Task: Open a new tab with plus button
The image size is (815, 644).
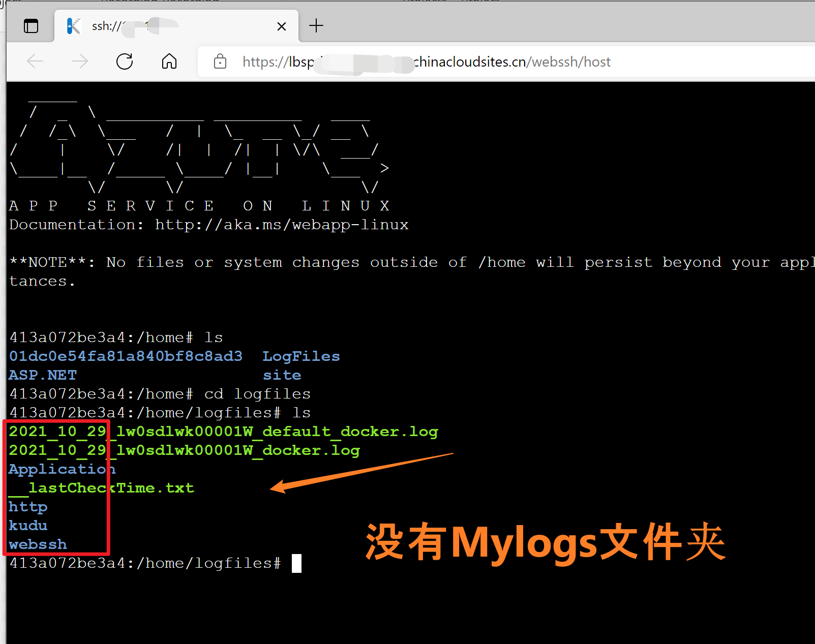Action: 316,25
